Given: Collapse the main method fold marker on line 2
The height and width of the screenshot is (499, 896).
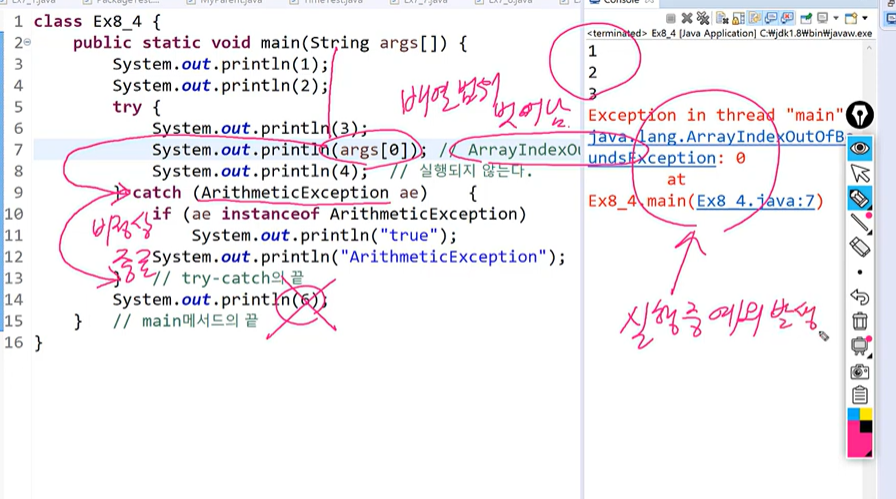Looking at the screenshot, I should 27,42.
